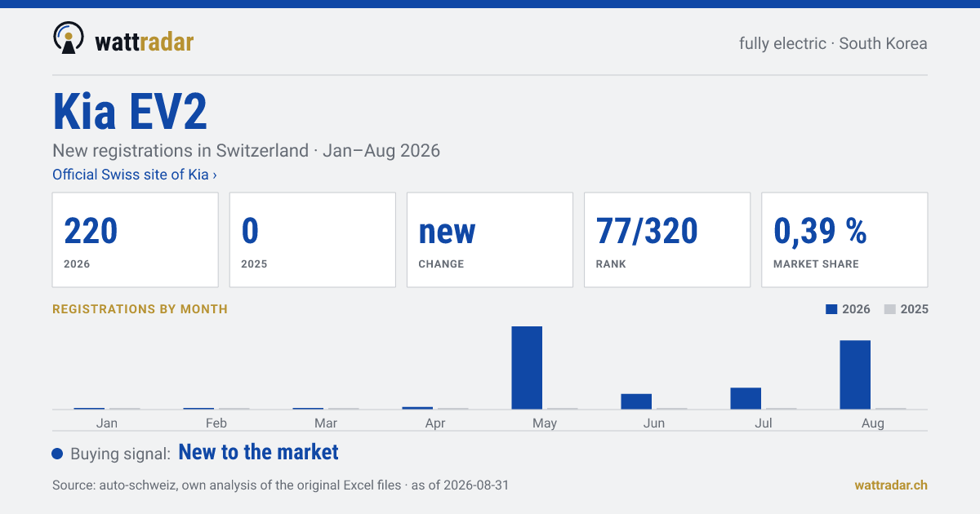Click the May 2026 blue bar

(527, 368)
